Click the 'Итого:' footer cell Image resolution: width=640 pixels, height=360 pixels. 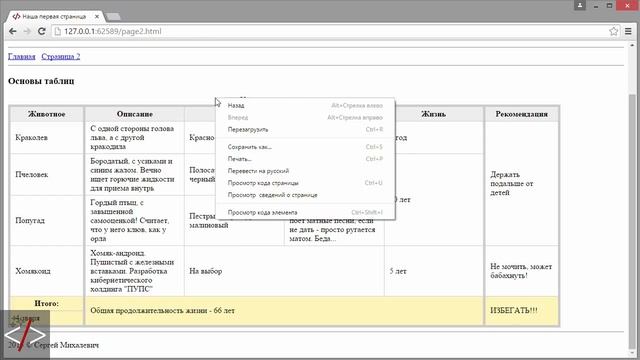(x=47, y=303)
